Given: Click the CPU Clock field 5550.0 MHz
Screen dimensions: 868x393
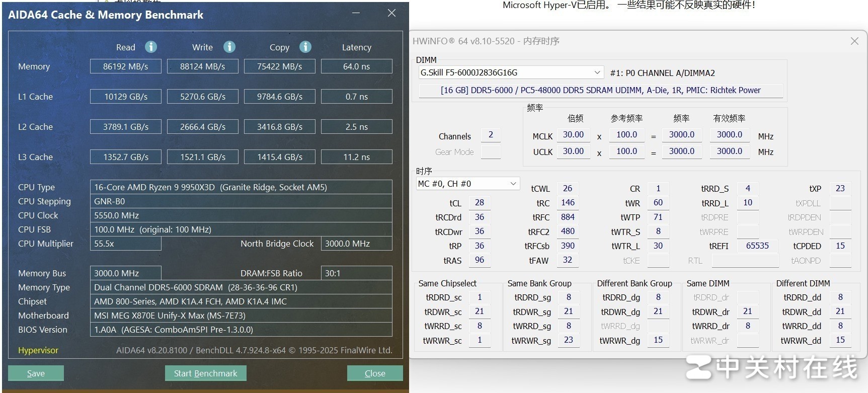Looking at the screenshot, I should tap(241, 215).
